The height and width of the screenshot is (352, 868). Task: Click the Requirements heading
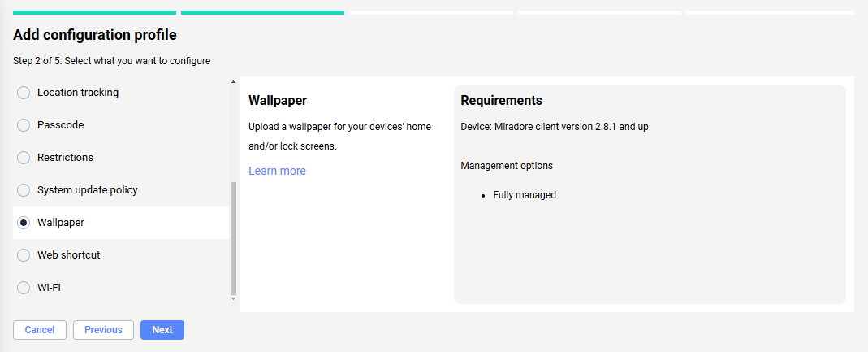(502, 100)
